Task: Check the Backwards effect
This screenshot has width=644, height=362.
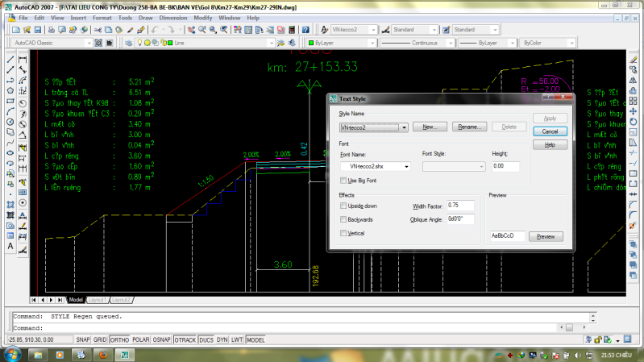Action: pyautogui.click(x=343, y=219)
